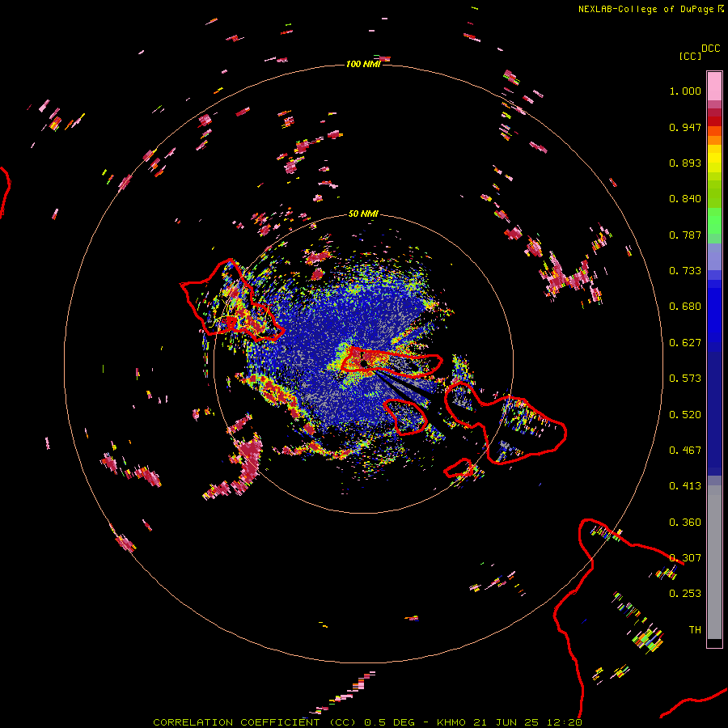Click the DCC legend label
Viewport: 728px width, 728px height.
pos(711,49)
